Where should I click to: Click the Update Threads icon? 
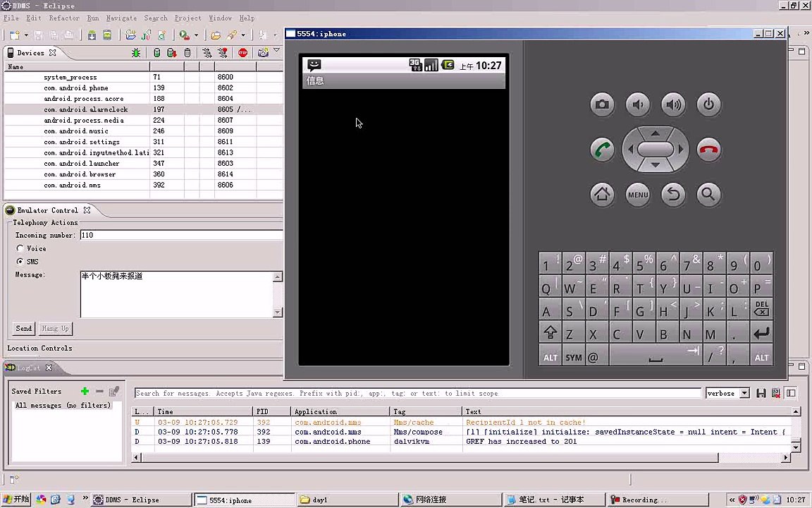pyautogui.click(x=207, y=53)
